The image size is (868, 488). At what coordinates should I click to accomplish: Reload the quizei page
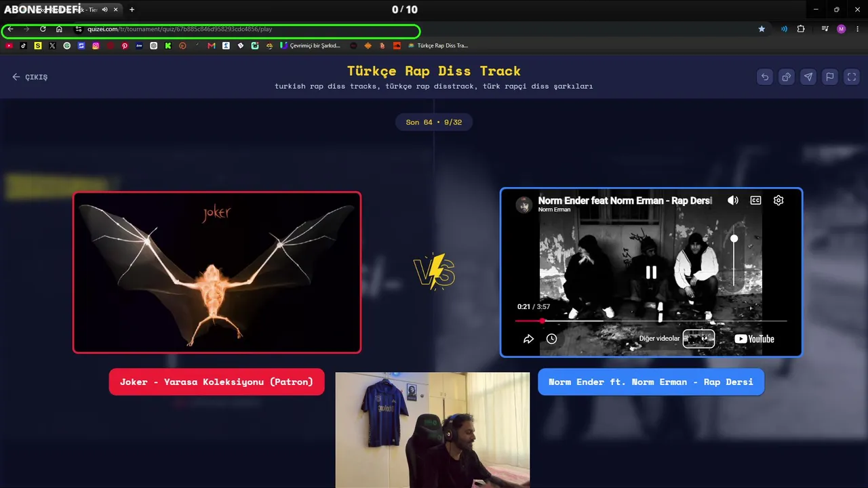click(x=43, y=29)
